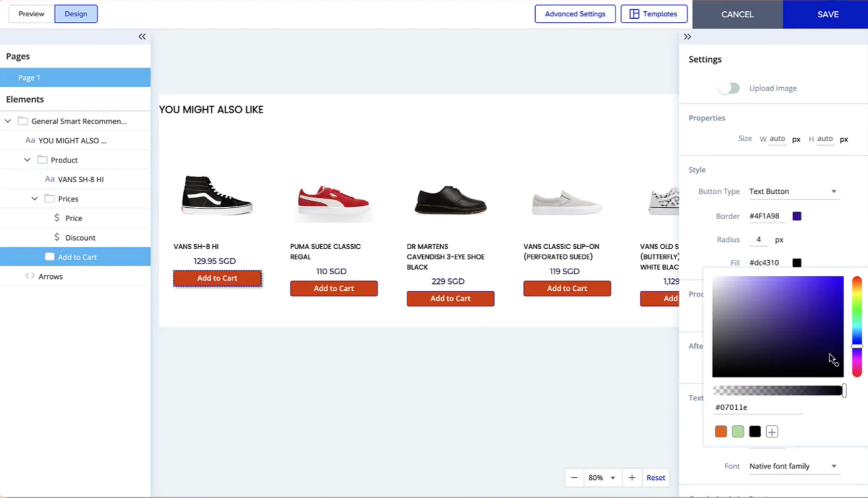Click the Aa text icon of YOU MIGHT ALSO
This screenshot has width=868, height=498.
(30, 140)
